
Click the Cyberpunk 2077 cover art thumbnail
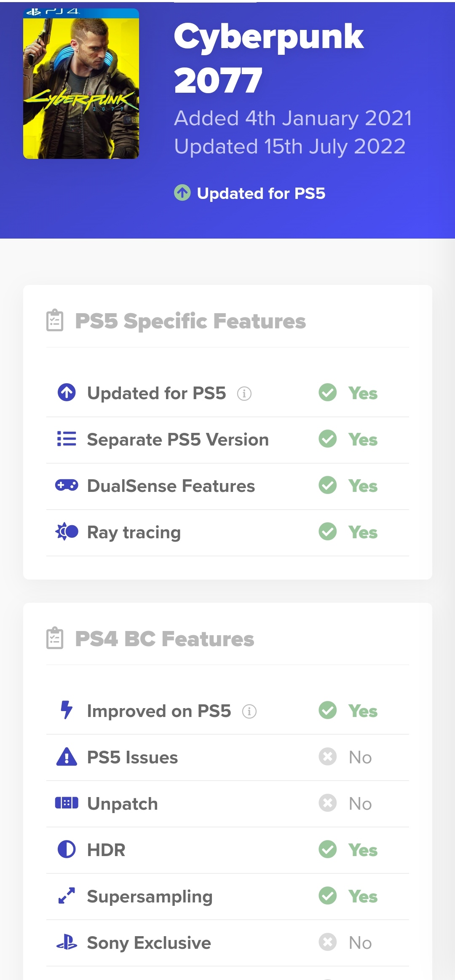(x=81, y=83)
